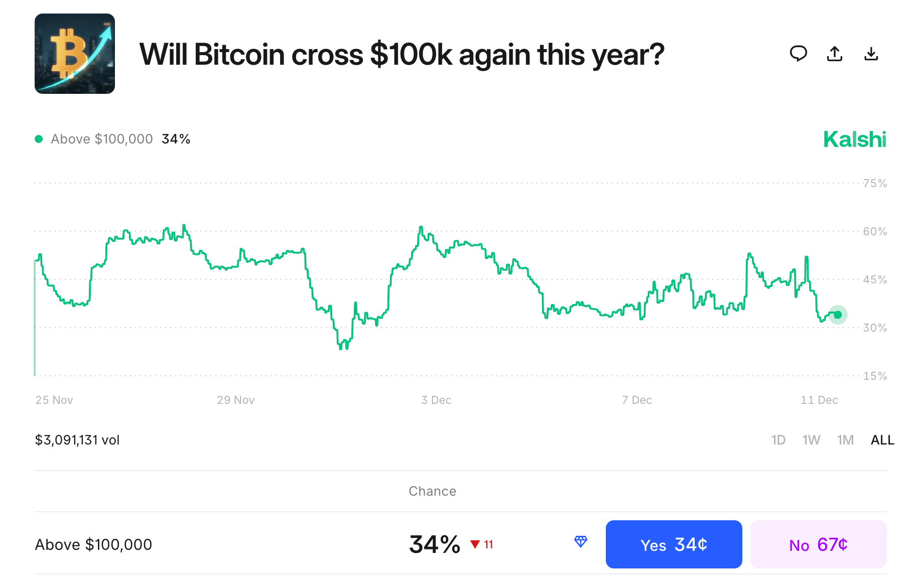
Task: Click the blue diamond boost icon
Action: (581, 542)
